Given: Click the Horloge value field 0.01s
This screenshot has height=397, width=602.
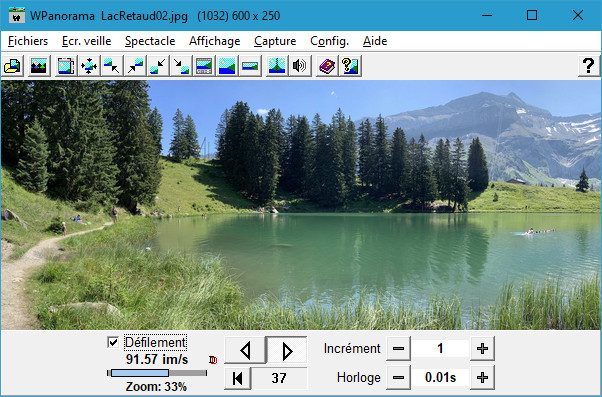Looking at the screenshot, I should click(440, 377).
